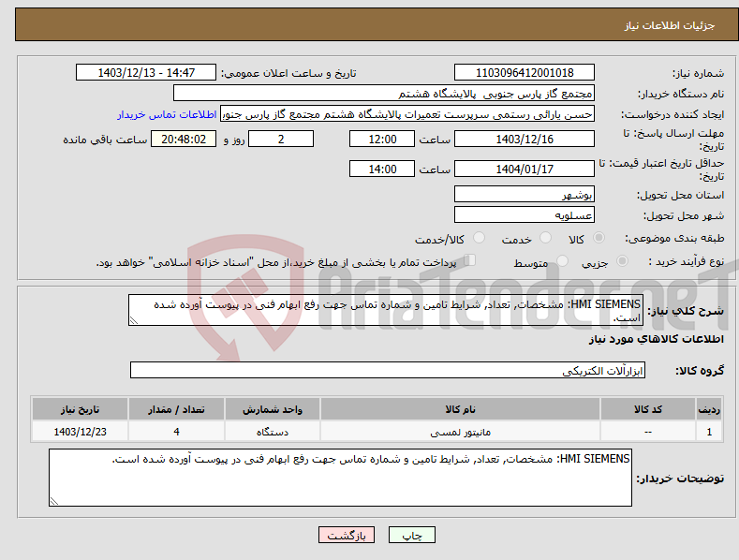The width and height of the screenshot is (739, 560).
Task: Click the need date cell 1403/12/23
Action: click(80, 432)
